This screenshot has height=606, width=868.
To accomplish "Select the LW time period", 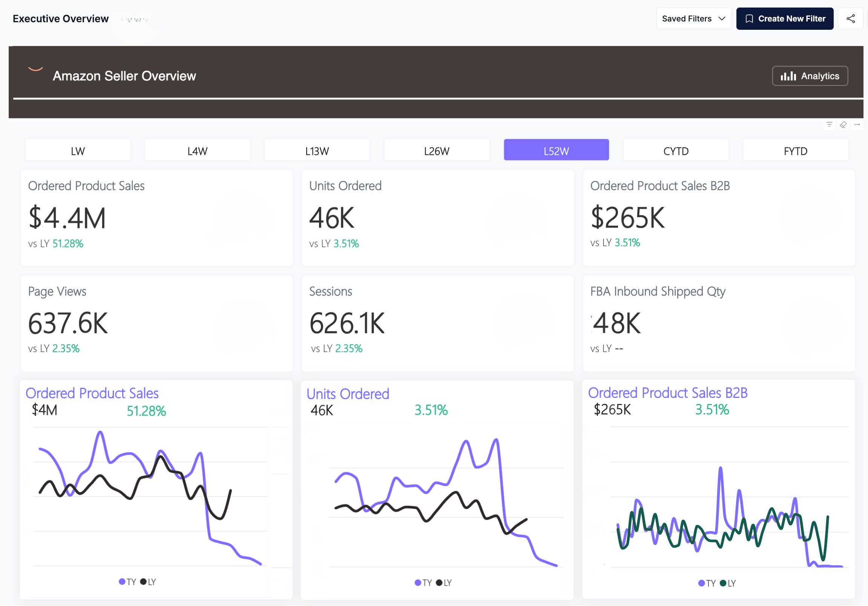I will [78, 151].
